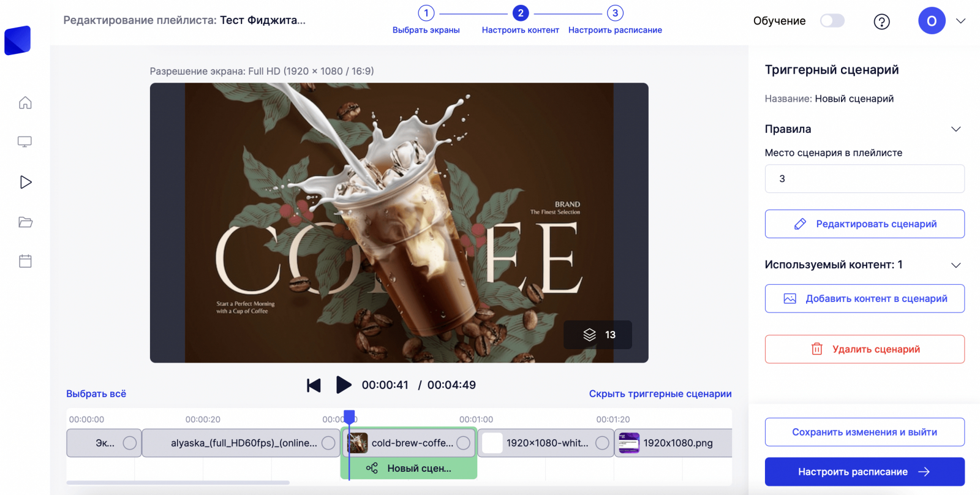Screen dimensions: 980x495
Task: Focus the Место сценария в плейлисте field
Action: pyautogui.click(x=864, y=179)
